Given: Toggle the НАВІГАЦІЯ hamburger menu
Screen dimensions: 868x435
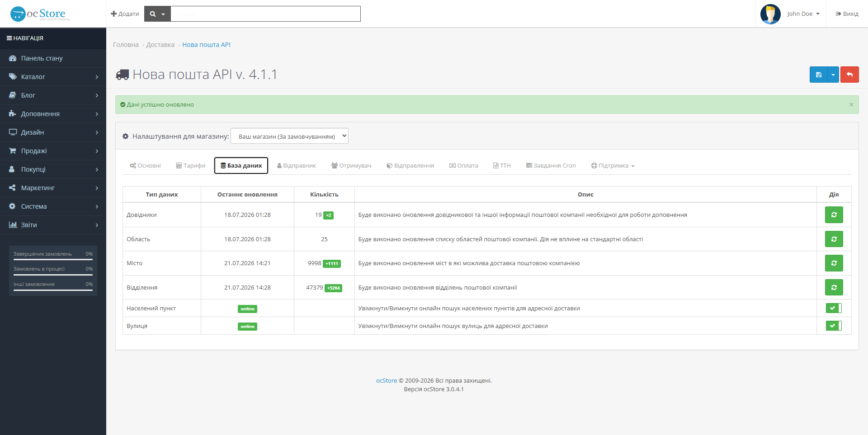Looking at the screenshot, I should pyautogui.click(x=25, y=38).
